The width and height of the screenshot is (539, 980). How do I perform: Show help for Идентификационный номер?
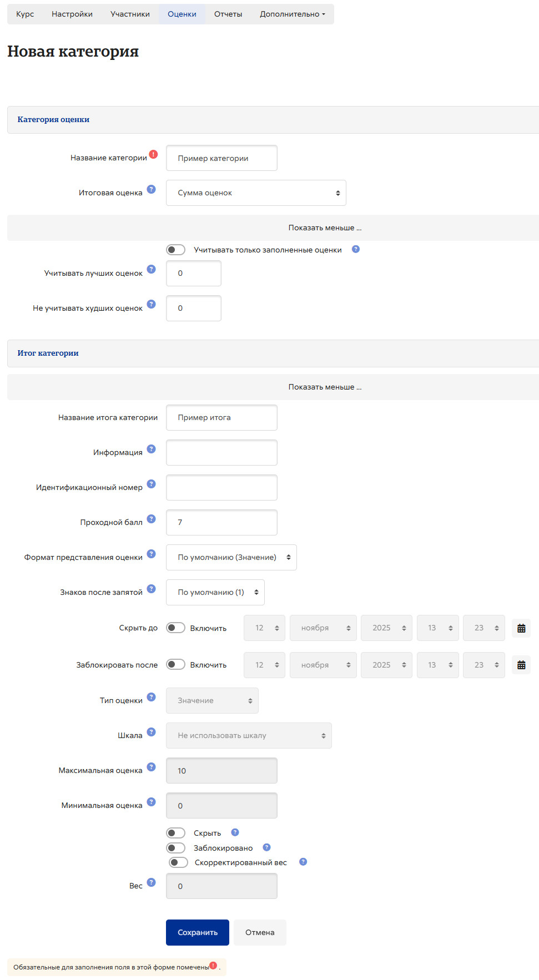point(151,484)
